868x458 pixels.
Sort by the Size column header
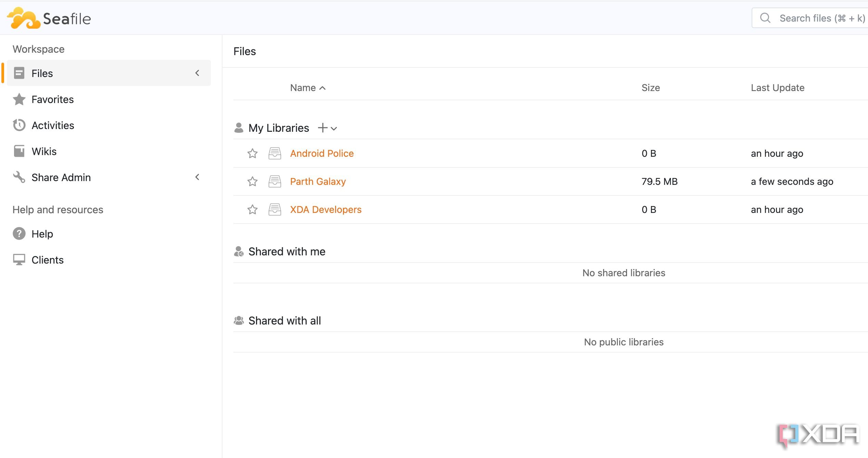tap(650, 88)
